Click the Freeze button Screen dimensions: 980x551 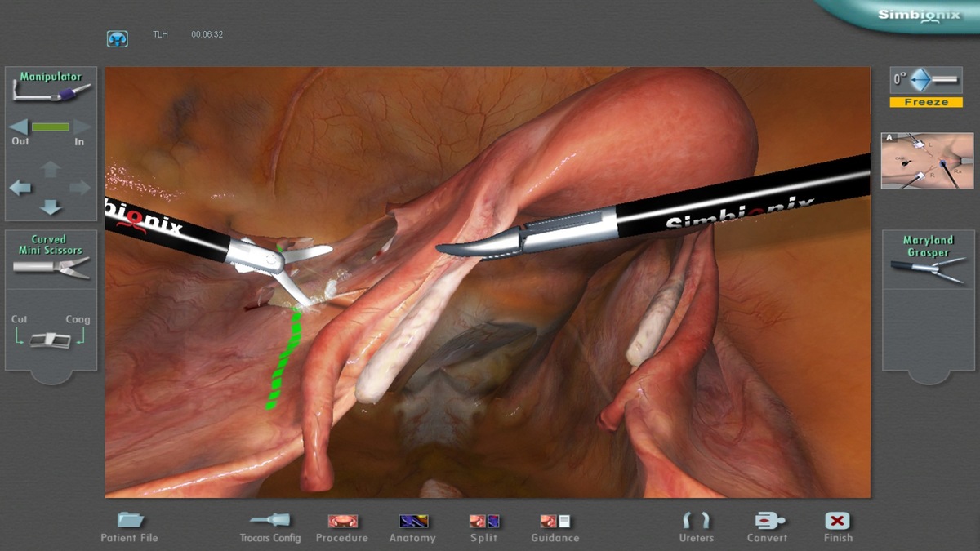[x=926, y=103]
